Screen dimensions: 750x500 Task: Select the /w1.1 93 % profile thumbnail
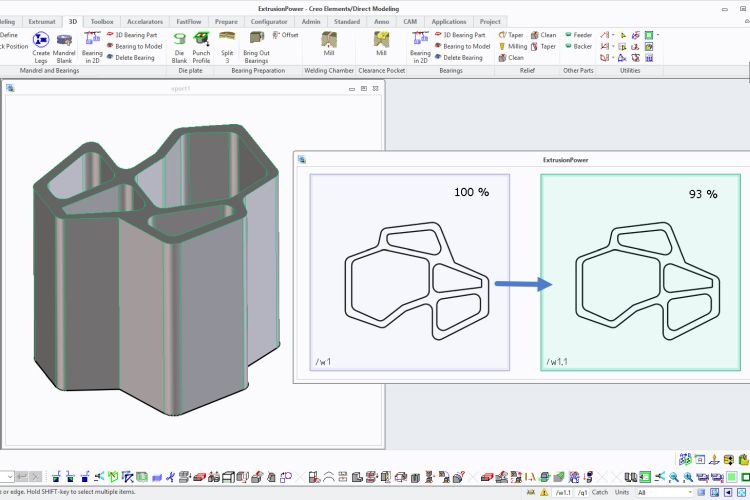640,272
